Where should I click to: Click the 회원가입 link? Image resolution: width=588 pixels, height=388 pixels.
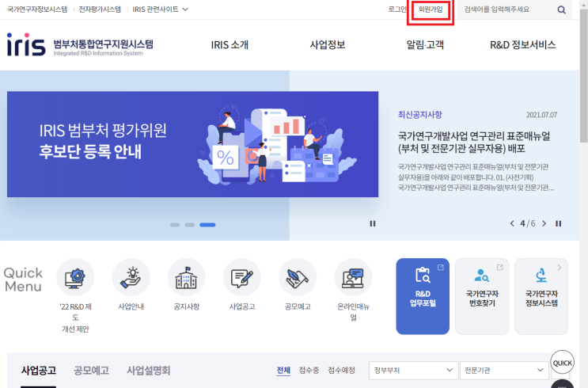pyautogui.click(x=431, y=10)
